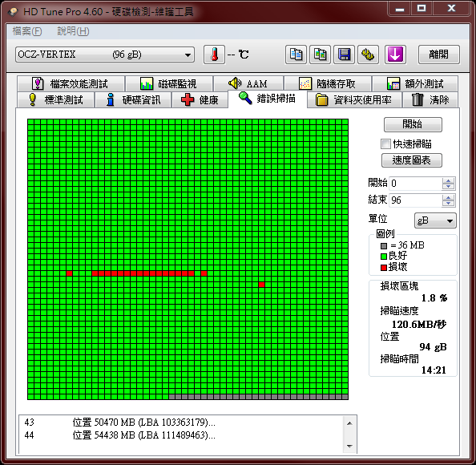Open the 檔案(F) menu

(27, 31)
